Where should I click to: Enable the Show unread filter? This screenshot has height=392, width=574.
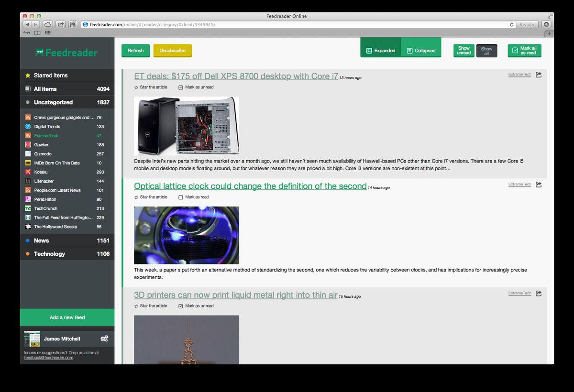464,51
